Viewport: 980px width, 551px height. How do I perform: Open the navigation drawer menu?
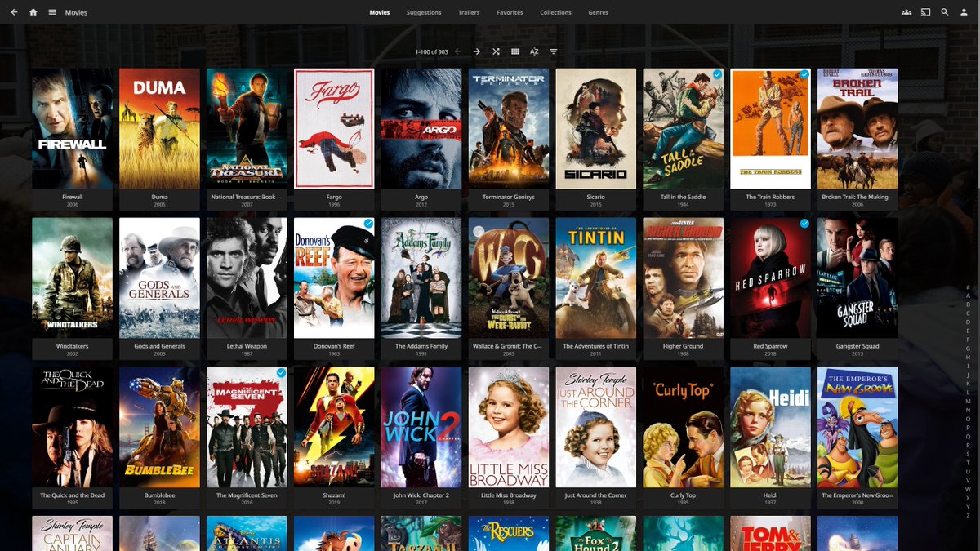coord(52,12)
